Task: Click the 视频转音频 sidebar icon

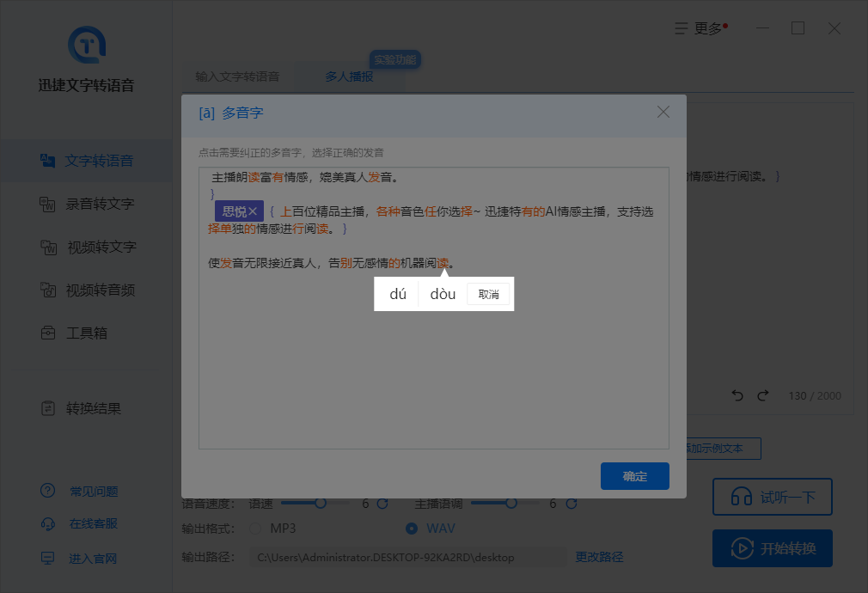Action: pyautogui.click(x=48, y=290)
